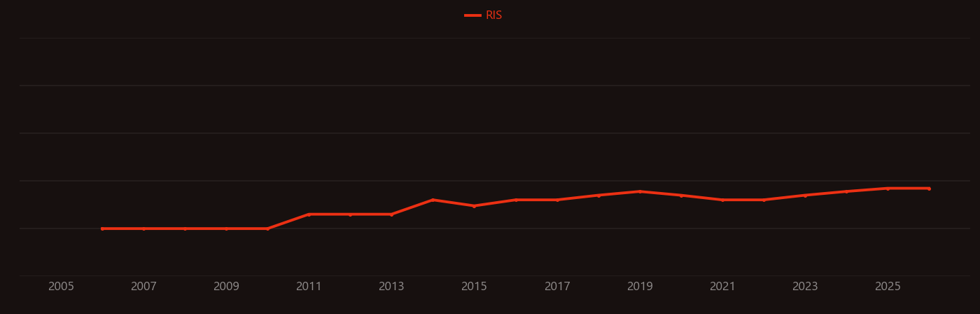This screenshot has height=314, width=980.
Task: Click the 2023 x-axis label
Action: coord(805,287)
